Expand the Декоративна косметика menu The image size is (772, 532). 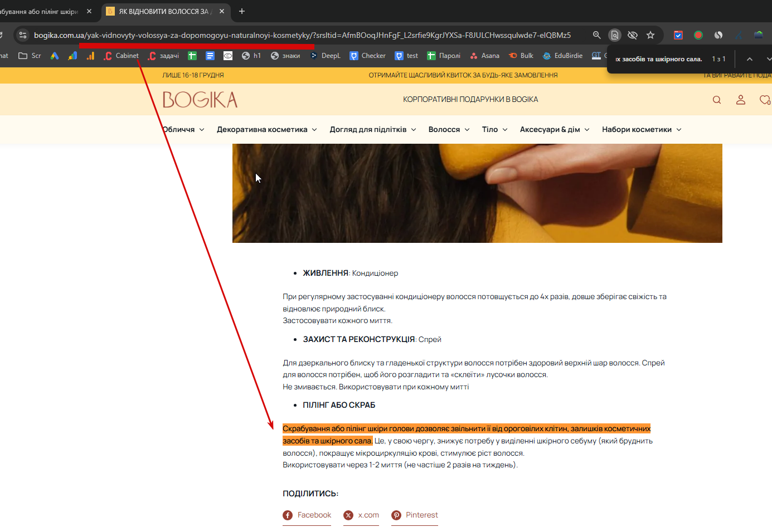[267, 129]
